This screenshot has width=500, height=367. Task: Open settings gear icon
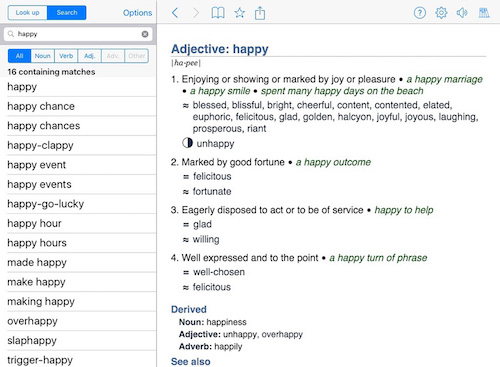(x=441, y=13)
